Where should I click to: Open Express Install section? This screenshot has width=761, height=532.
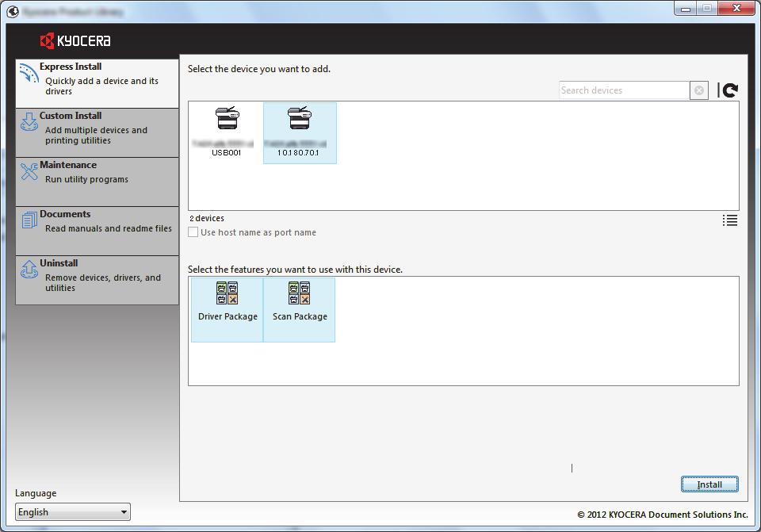[x=97, y=83]
